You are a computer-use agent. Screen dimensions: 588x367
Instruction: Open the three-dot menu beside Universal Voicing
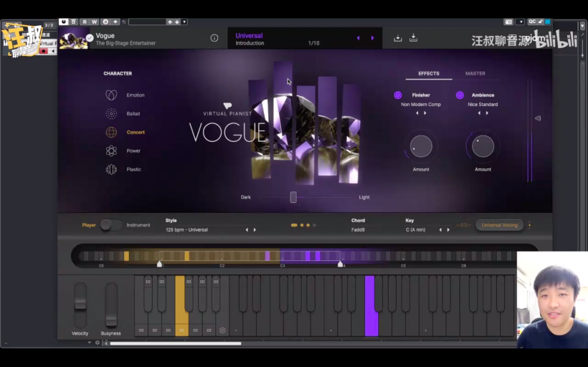[x=529, y=225]
